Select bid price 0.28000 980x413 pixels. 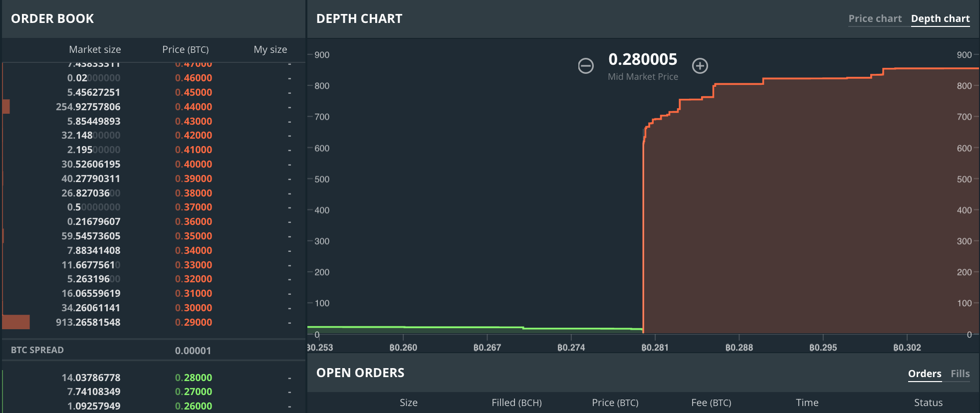coord(194,378)
